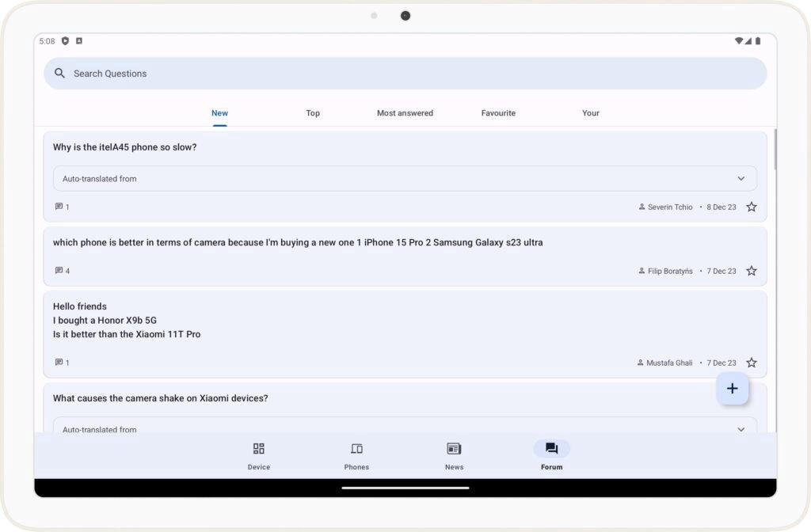The width and height of the screenshot is (811, 532).
Task: Click the search magnifier icon
Action: [x=59, y=73]
